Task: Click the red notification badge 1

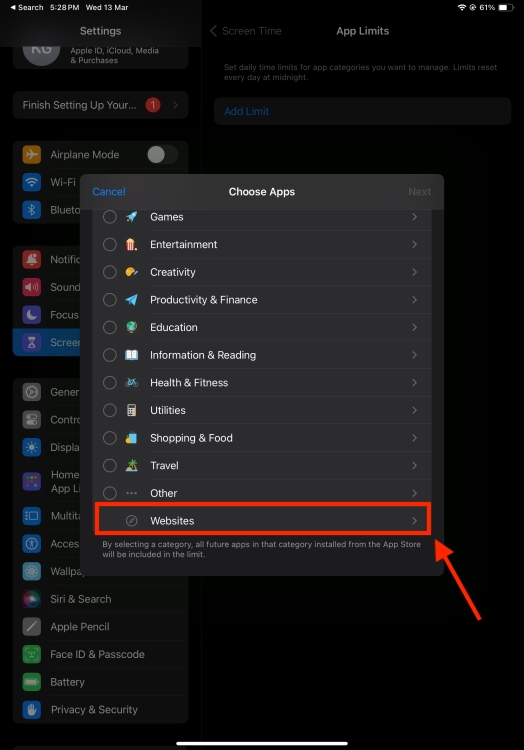Action: (x=153, y=105)
